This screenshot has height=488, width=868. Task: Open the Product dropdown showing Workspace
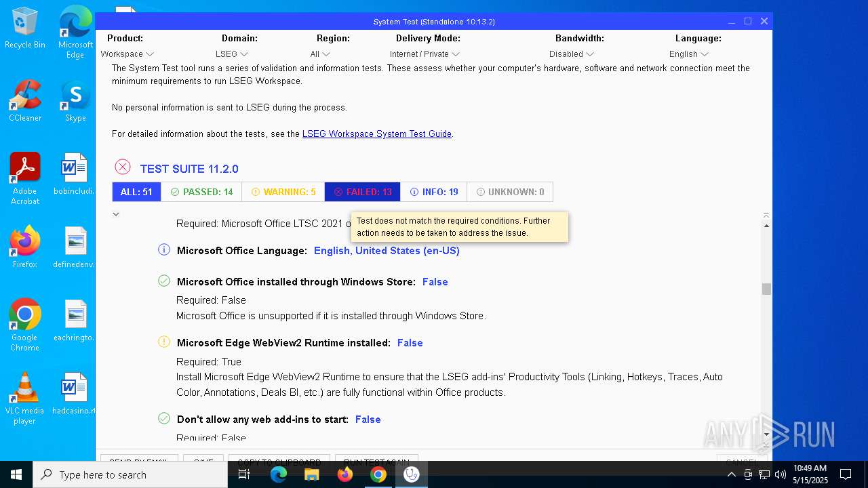tap(127, 54)
